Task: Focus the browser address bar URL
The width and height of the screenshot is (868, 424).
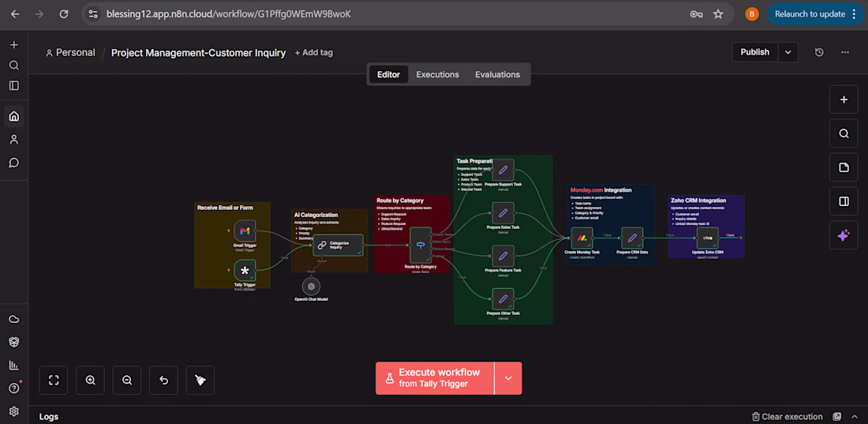Action: click(x=229, y=14)
